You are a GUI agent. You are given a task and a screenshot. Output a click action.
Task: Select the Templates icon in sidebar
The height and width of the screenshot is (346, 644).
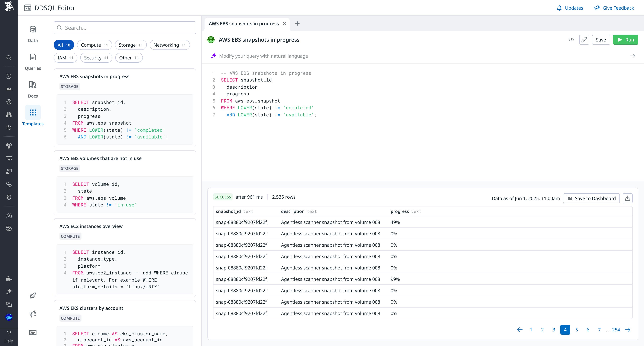33,113
